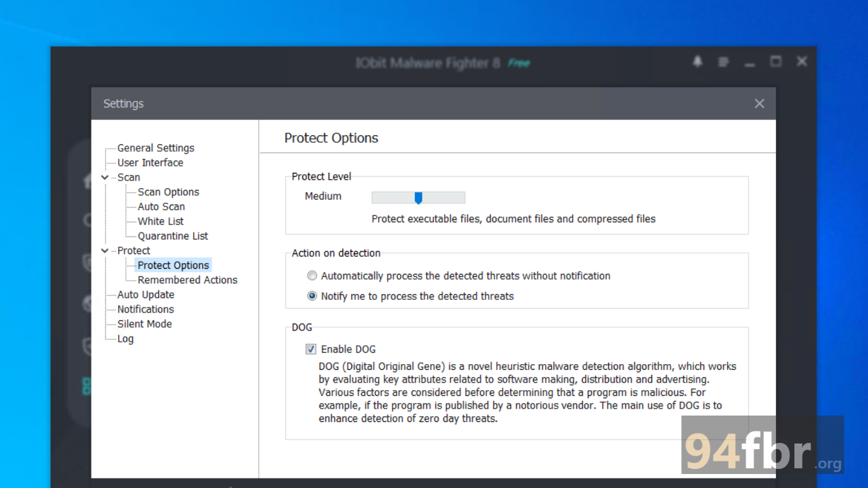Go to Scan Options
The image size is (868, 488).
tap(168, 192)
